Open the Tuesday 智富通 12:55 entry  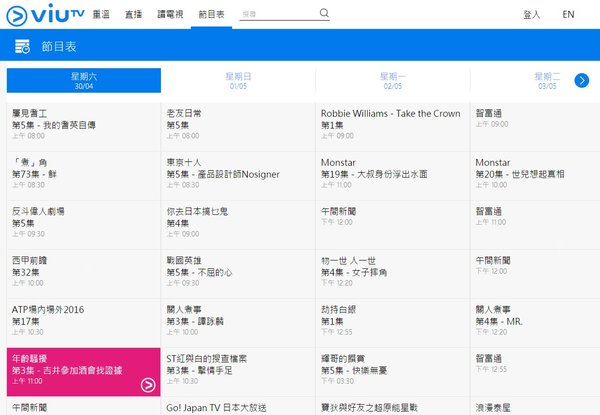point(535,372)
